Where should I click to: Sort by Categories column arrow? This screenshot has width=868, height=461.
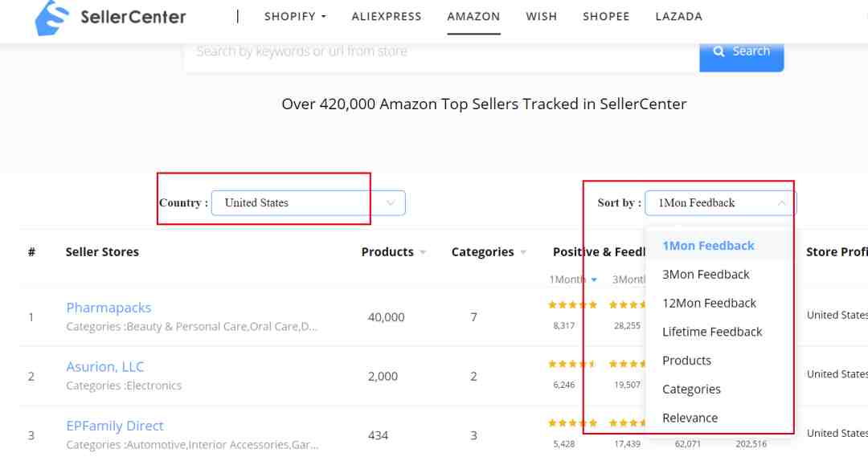point(523,252)
